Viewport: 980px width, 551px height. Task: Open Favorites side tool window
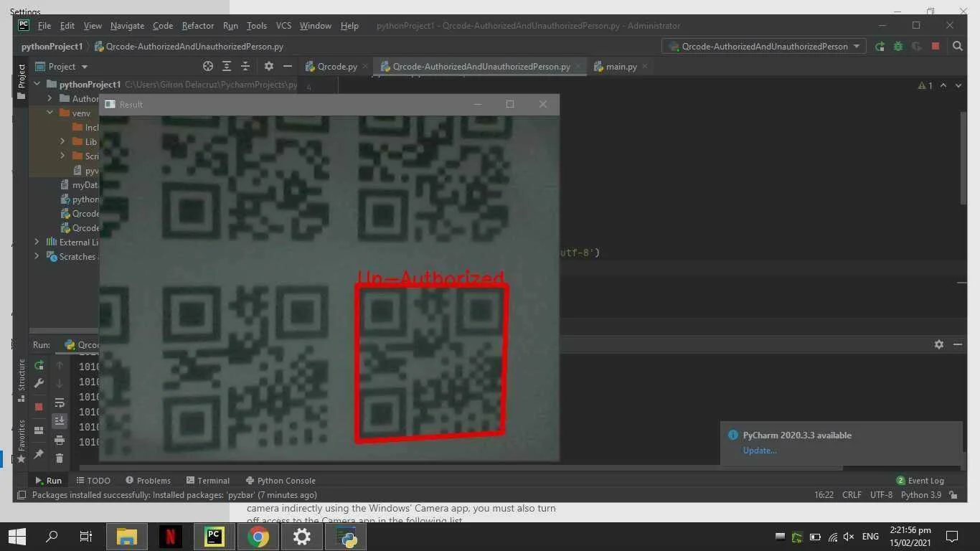coord(22,441)
